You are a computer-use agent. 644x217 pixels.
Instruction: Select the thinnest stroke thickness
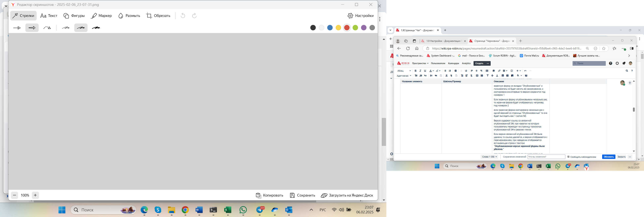66,28
